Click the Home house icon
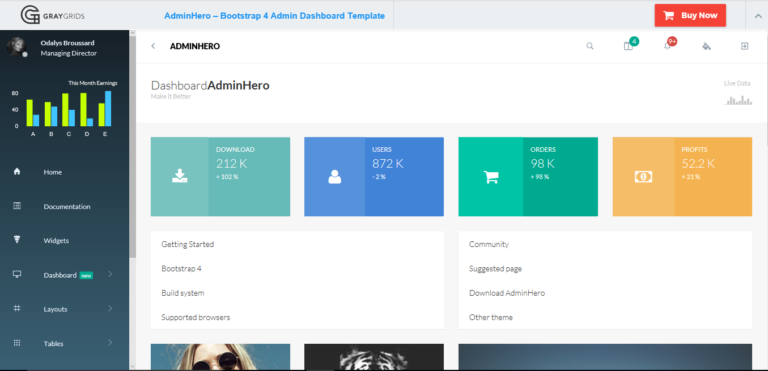Viewport: 768px width, 371px height. 17,172
